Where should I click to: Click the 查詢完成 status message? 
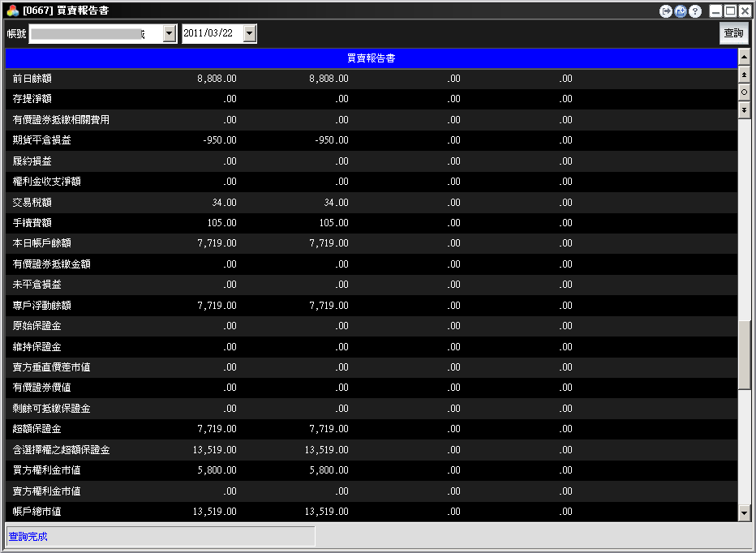click(28, 536)
